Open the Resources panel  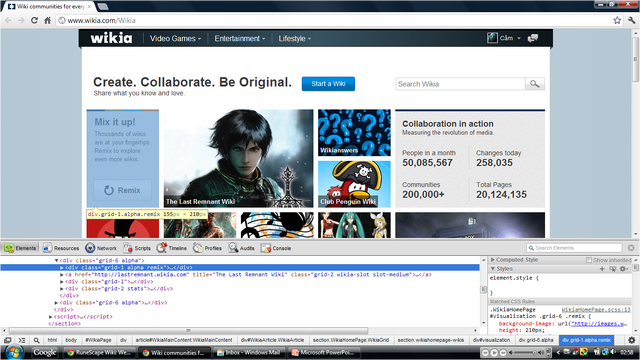tap(60, 248)
